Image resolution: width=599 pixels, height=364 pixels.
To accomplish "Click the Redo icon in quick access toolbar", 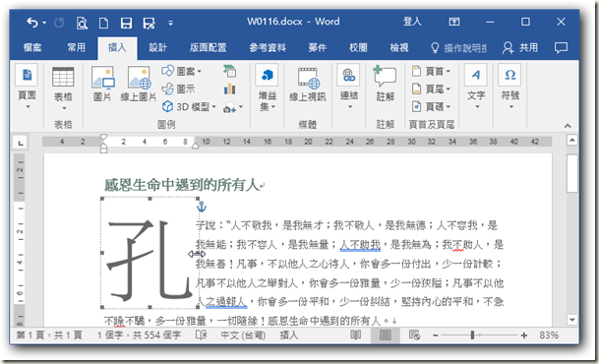I will click(59, 23).
